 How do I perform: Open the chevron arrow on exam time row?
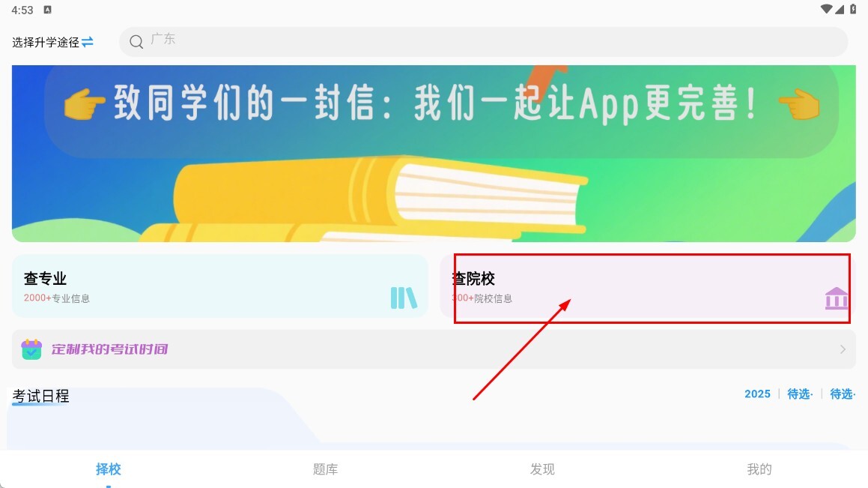click(x=843, y=349)
